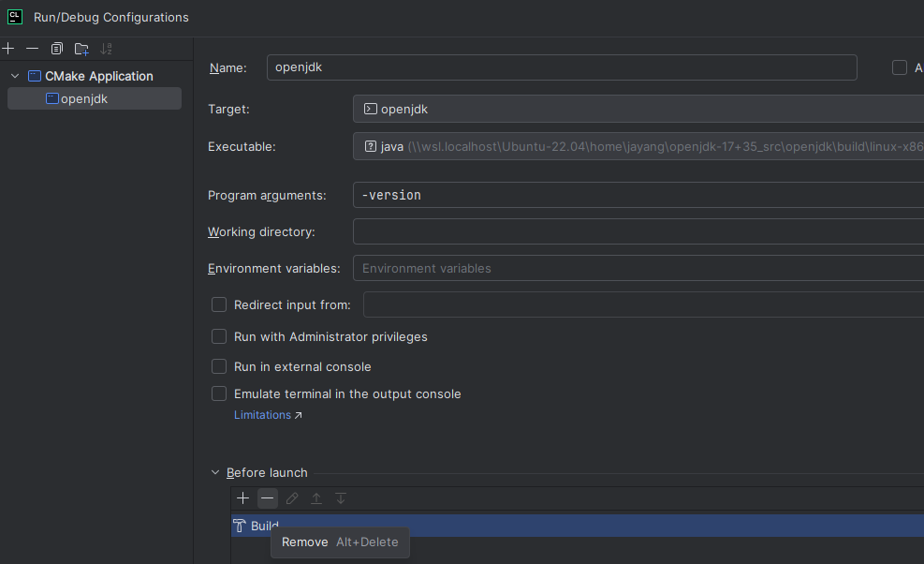
Task: Open the Target dropdown showing openjdk
Action: point(638,109)
